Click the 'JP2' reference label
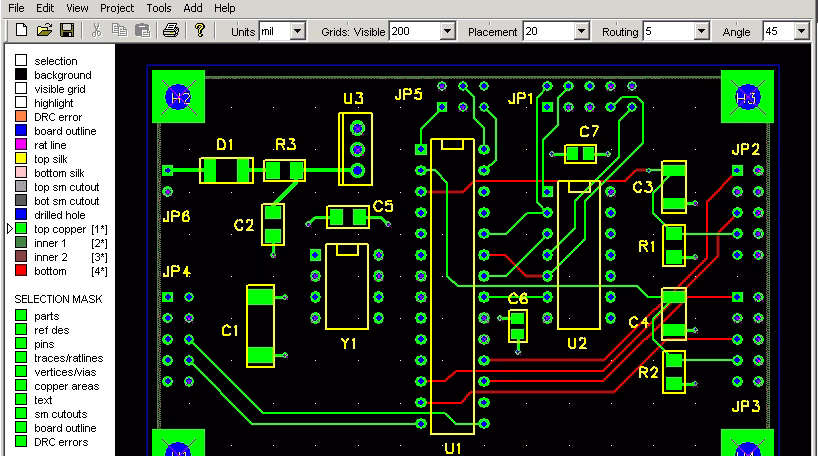This screenshot has height=456, width=818. (745, 149)
